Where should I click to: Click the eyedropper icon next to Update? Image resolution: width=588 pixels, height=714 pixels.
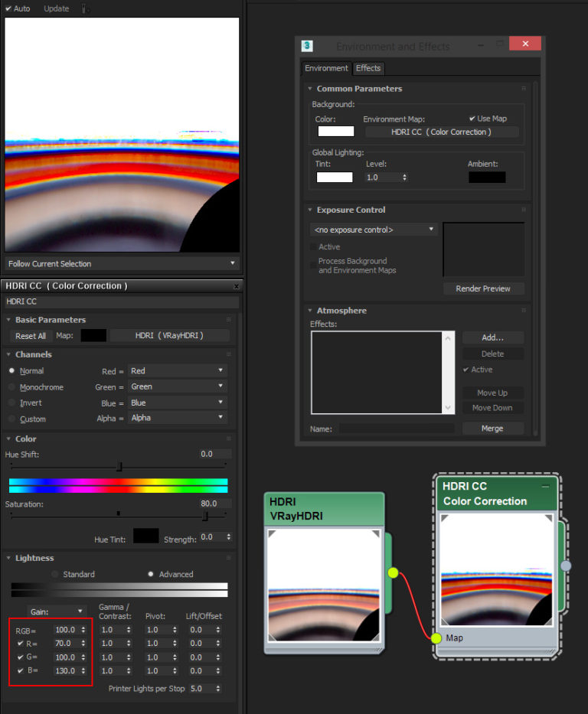[x=84, y=9]
